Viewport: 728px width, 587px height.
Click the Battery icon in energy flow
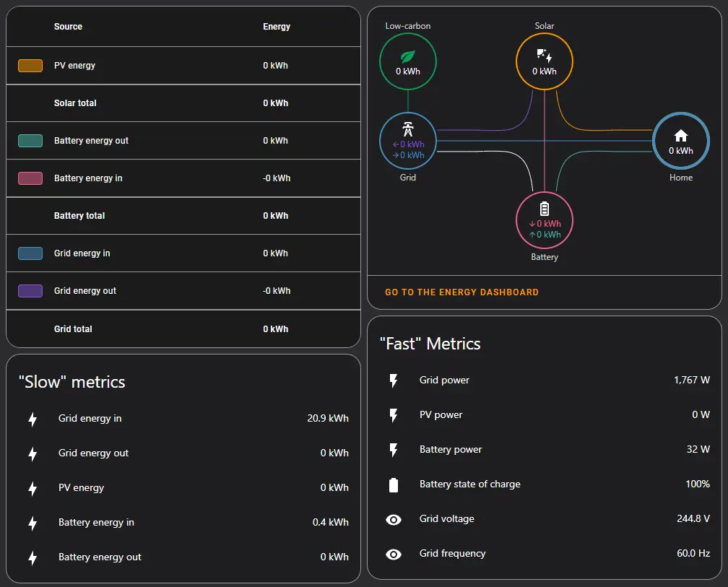[x=545, y=209]
